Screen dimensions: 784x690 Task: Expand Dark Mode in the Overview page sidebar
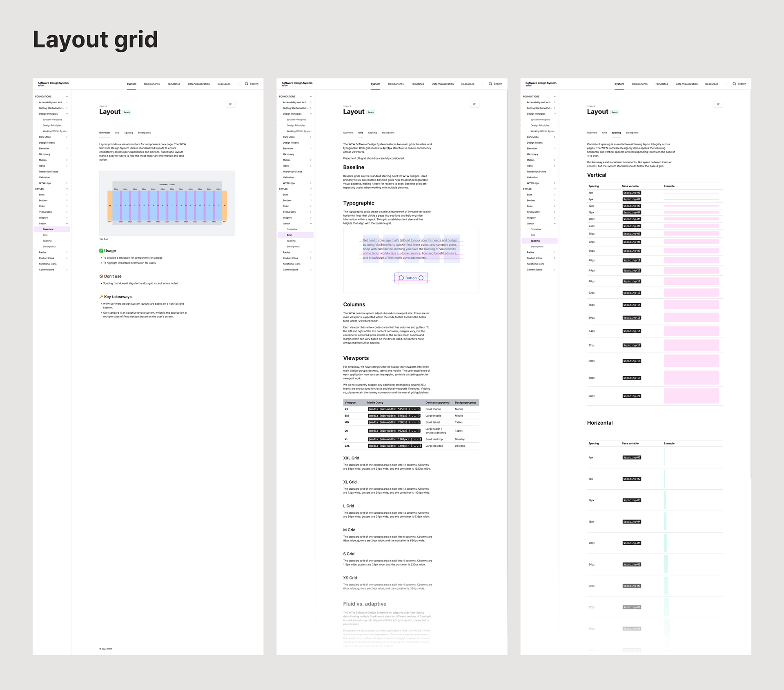point(67,137)
